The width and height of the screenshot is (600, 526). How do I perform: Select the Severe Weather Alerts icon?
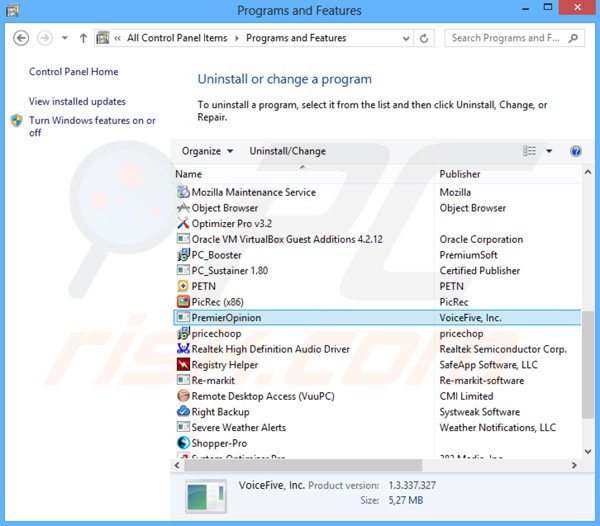pyautogui.click(x=183, y=427)
